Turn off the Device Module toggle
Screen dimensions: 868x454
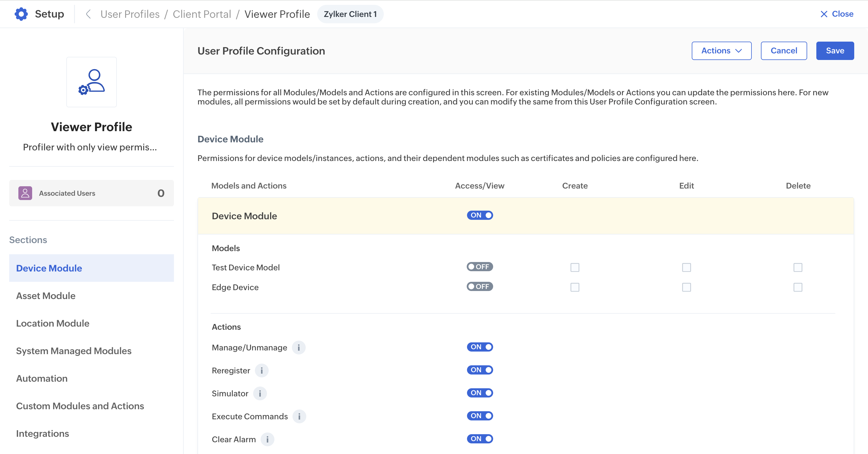[x=479, y=215]
